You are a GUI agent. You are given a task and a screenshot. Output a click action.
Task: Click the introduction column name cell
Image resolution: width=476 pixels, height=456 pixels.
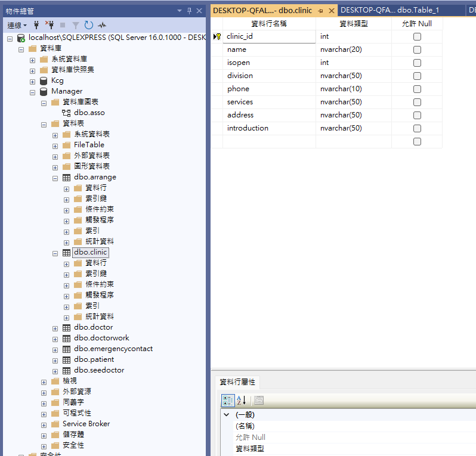pyautogui.click(x=268, y=128)
